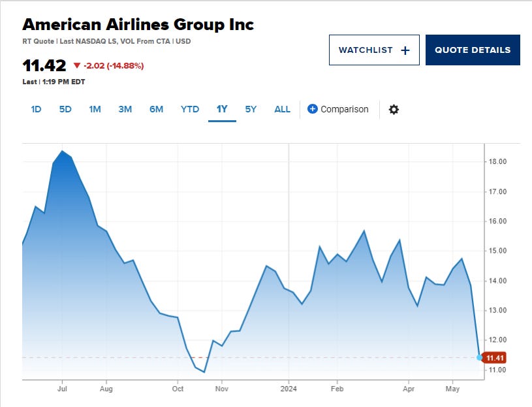Open chart settings gear icon

pos(394,109)
